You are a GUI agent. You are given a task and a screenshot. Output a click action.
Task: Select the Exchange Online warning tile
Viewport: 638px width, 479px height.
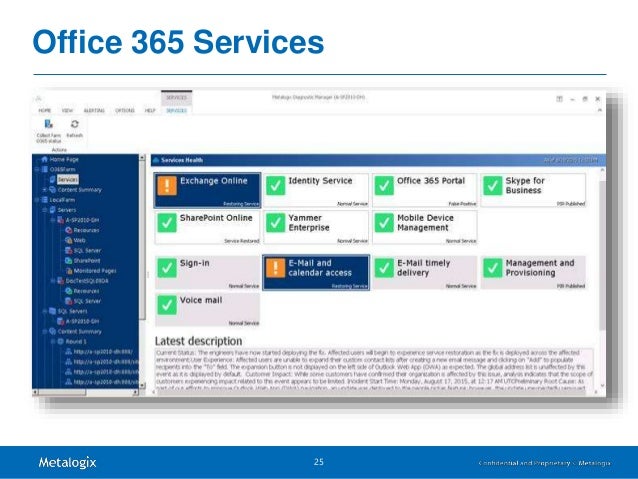[x=208, y=190]
